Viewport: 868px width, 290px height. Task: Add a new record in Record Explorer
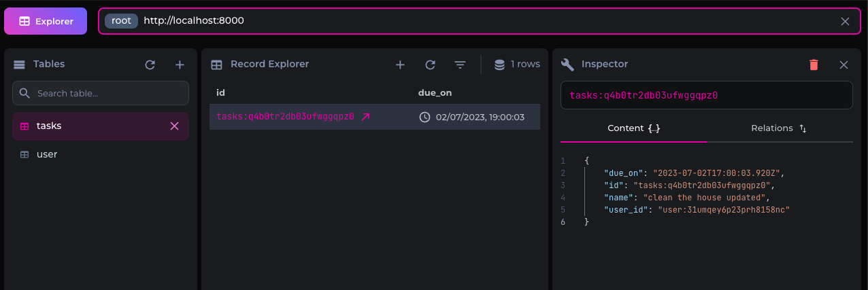[x=400, y=65]
